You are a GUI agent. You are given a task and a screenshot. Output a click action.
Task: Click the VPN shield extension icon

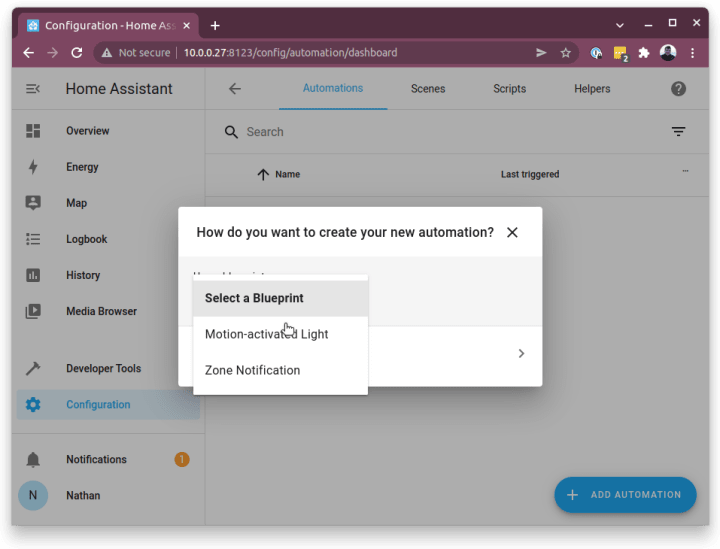coord(596,53)
